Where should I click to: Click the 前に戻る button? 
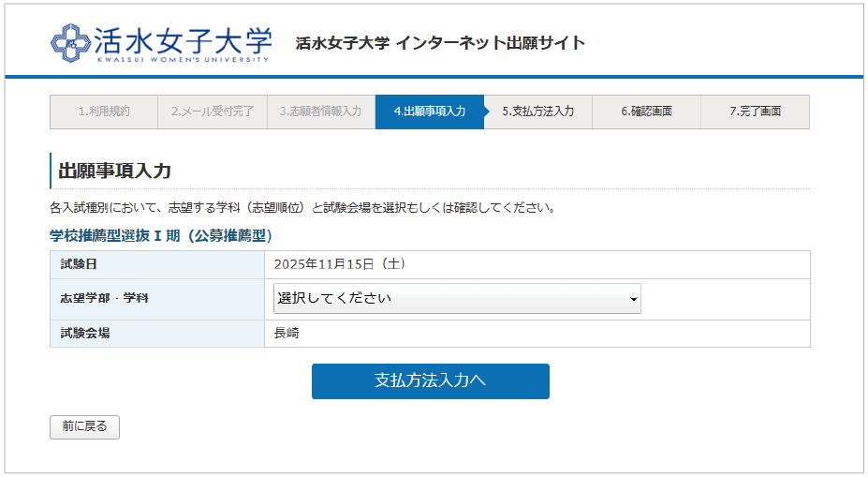pos(84,426)
